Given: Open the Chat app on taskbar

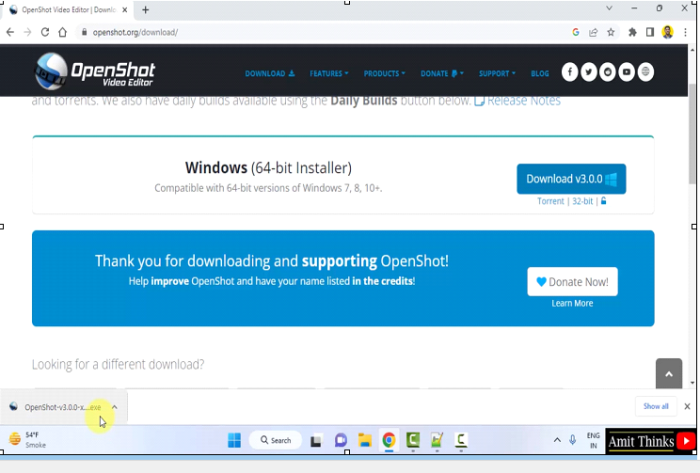Looking at the screenshot, I should (341, 440).
